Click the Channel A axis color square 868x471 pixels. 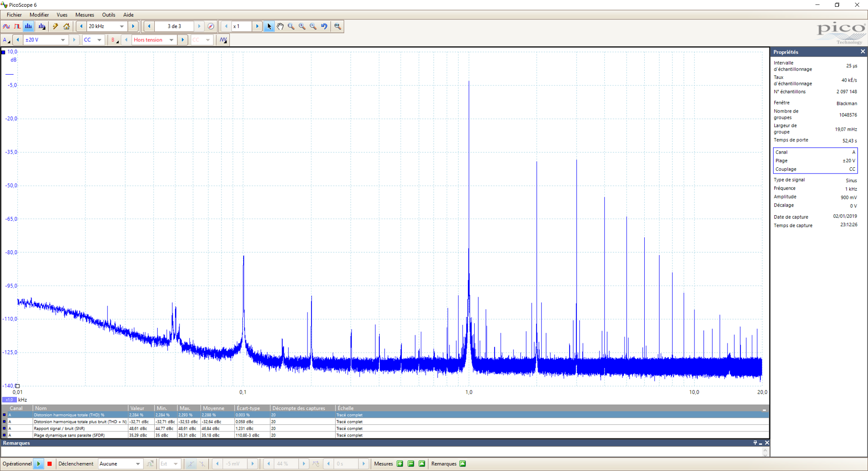click(x=3, y=52)
